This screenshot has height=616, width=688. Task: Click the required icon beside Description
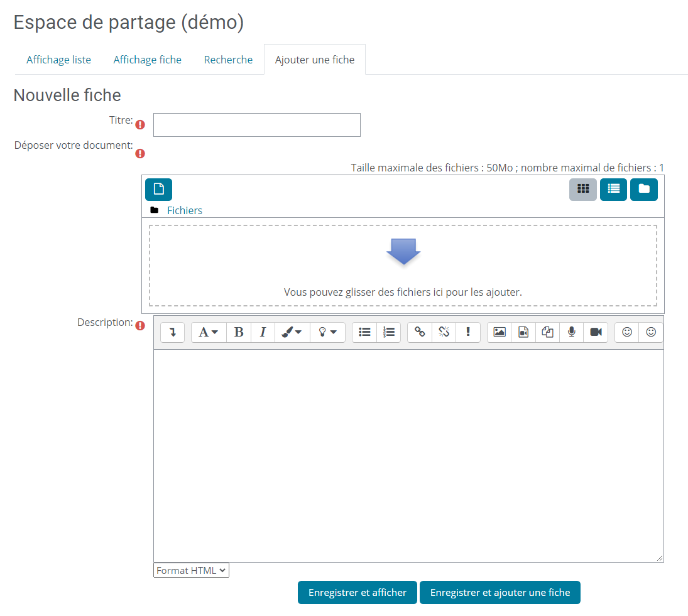coord(140,326)
